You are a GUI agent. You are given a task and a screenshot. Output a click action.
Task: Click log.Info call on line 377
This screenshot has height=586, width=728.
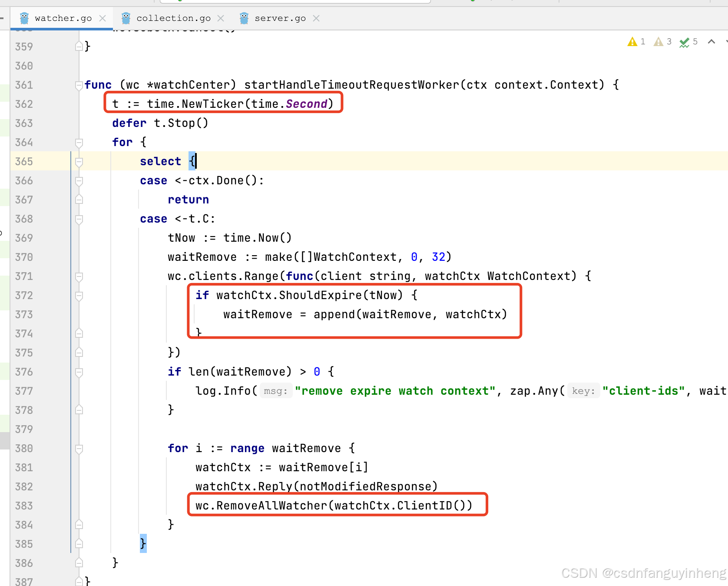(x=223, y=391)
